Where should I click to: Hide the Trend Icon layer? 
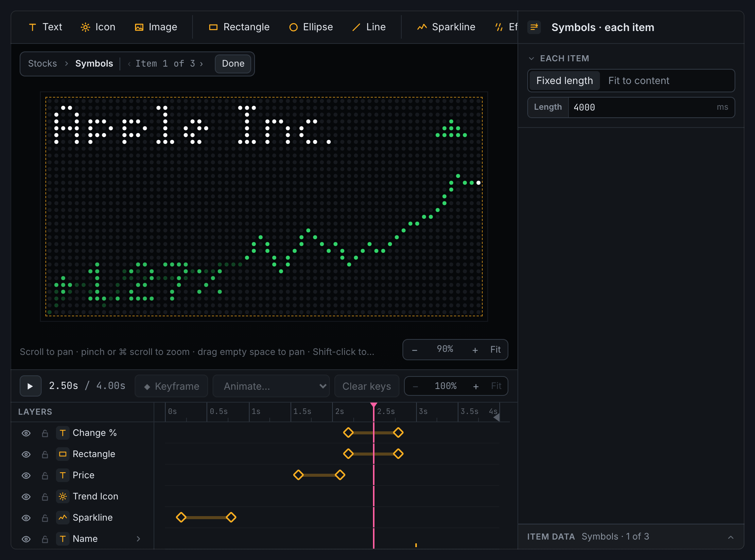(x=26, y=497)
